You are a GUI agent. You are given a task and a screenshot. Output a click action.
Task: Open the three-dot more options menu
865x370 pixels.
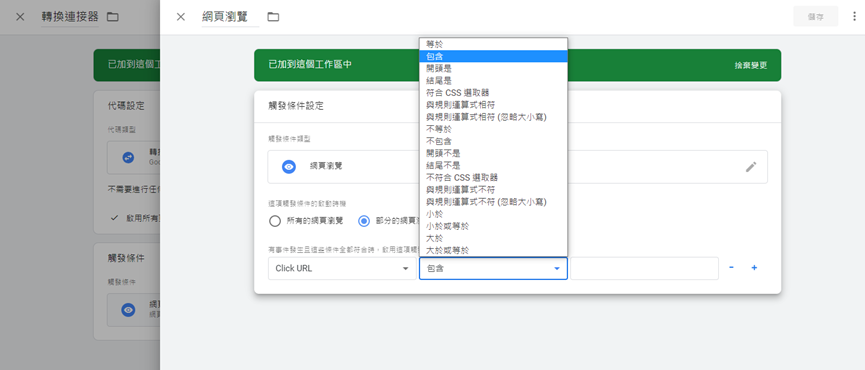pos(855,17)
